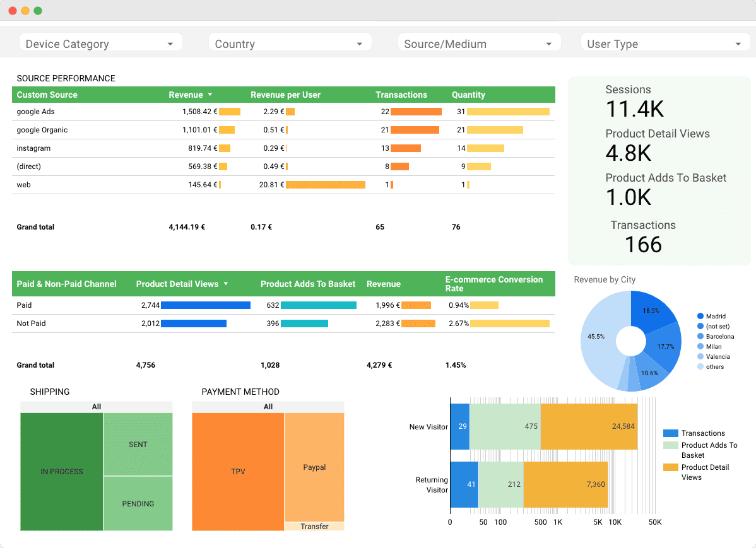Click the Product Detail Views sort arrow

pos(226,284)
